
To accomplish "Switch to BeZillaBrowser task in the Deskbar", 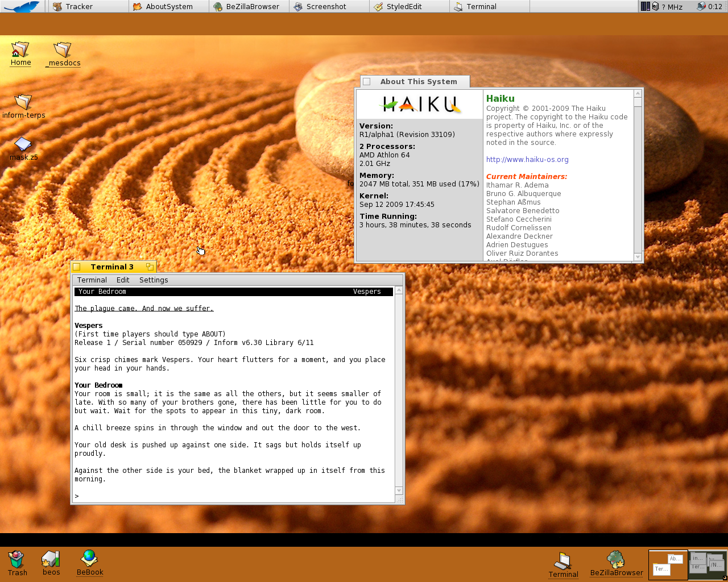I will pos(249,6).
